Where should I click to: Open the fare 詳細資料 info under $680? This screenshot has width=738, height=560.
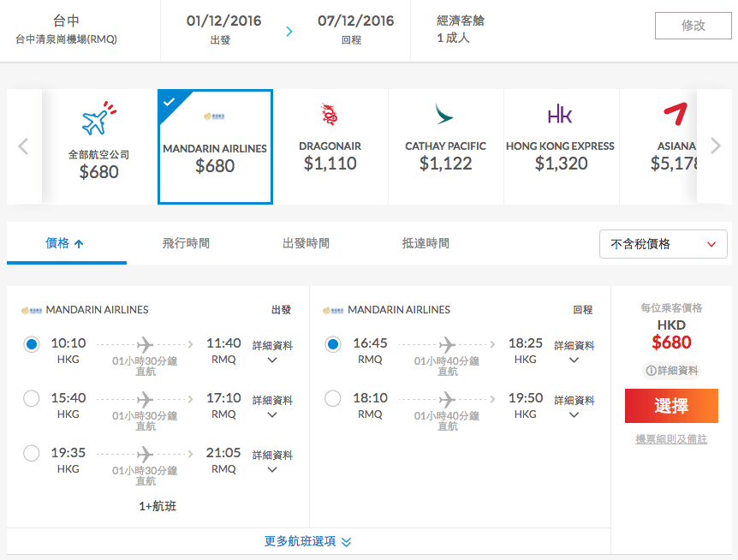coord(671,371)
